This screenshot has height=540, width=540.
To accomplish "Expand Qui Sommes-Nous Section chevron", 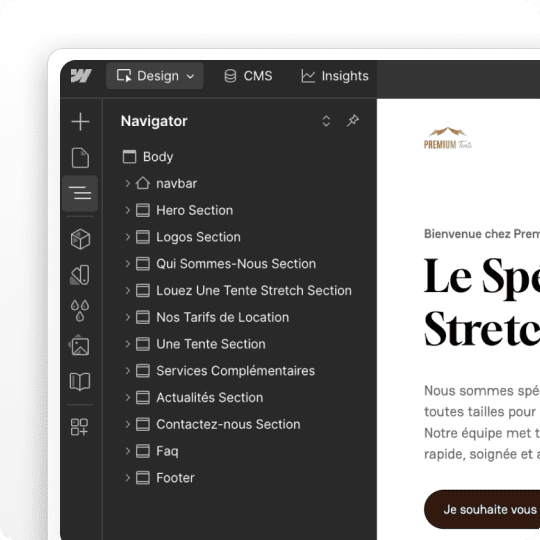I will point(127,264).
